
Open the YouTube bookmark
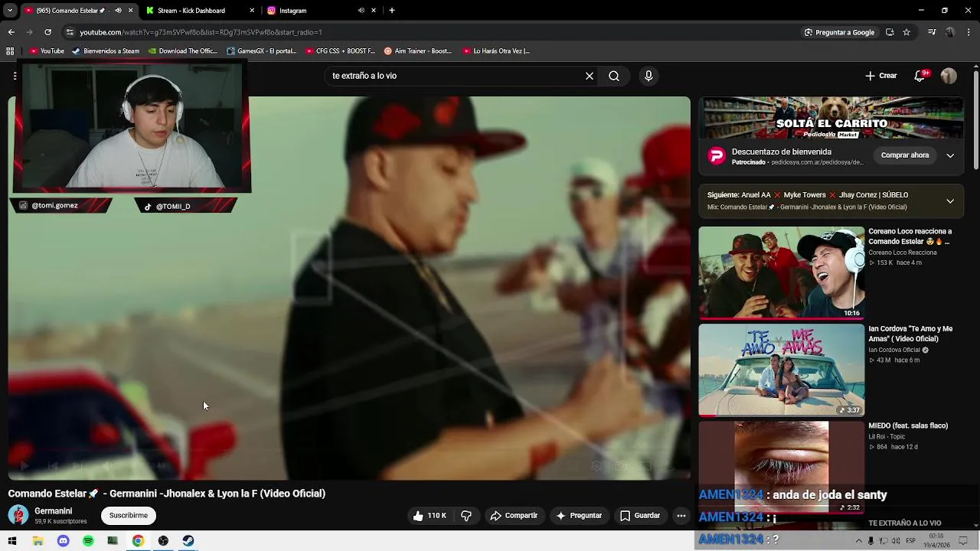pos(47,51)
